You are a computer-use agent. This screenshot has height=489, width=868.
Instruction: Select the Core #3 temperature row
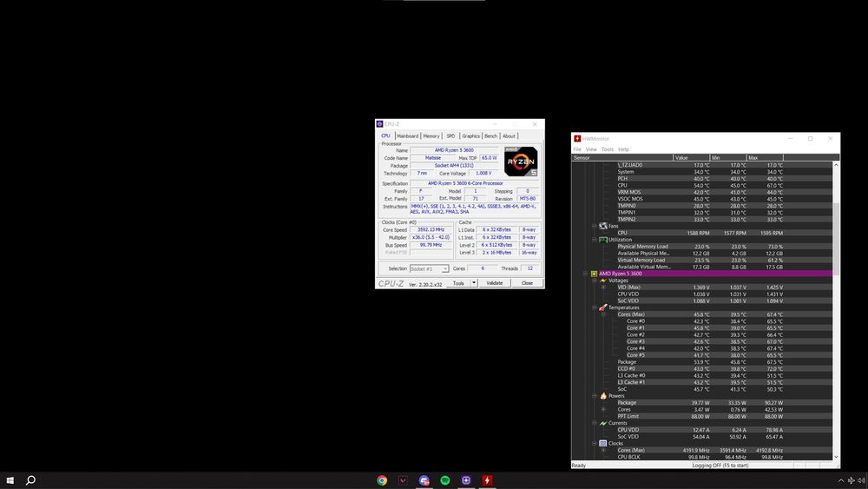pos(702,341)
